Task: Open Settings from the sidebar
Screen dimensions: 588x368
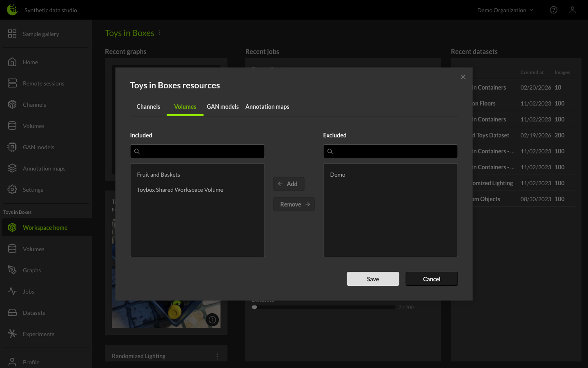Action: (33, 189)
